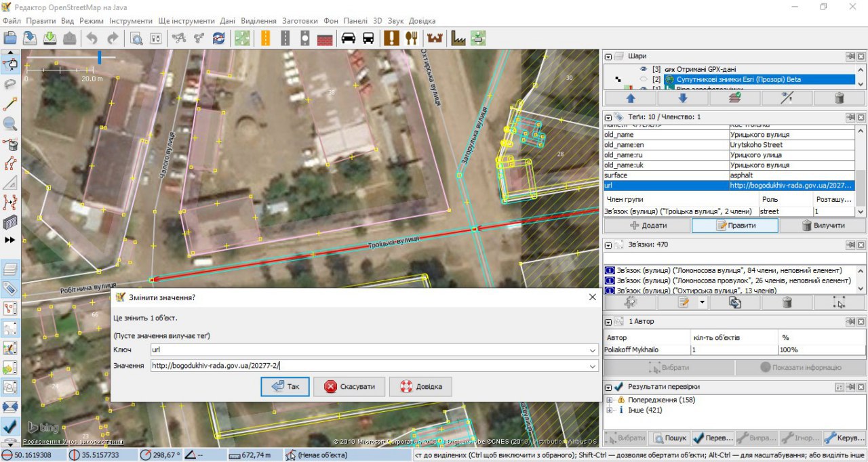868x462 pixels.
Task: Click the castle preset icon
Action: point(435,38)
